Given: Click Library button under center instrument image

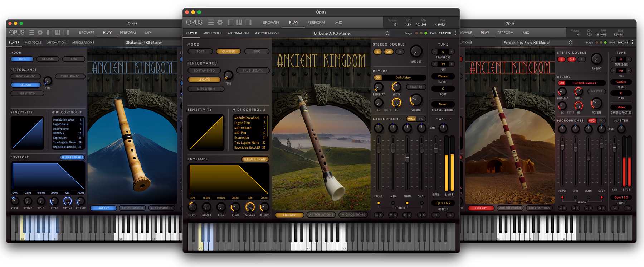Looking at the screenshot, I should pyautogui.click(x=289, y=215).
